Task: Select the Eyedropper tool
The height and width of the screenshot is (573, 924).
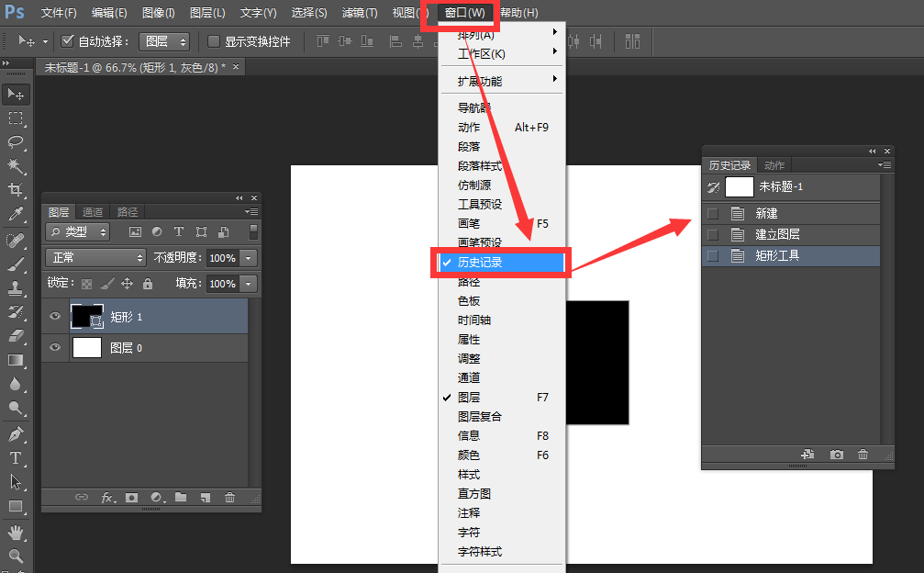Action: 16,214
